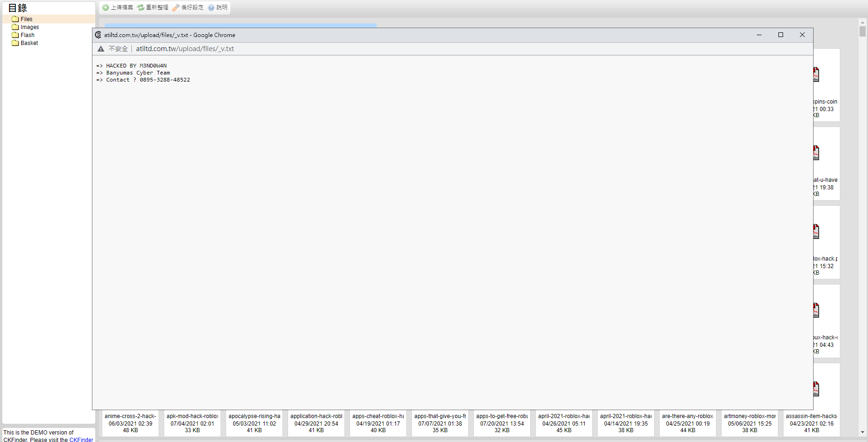
Task: Click the scrollbar down arrow of file pane
Action: [862, 432]
